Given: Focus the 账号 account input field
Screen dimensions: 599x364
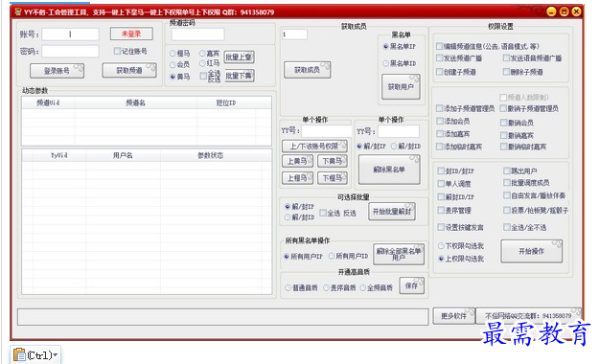Looking at the screenshot, I should 70,34.
